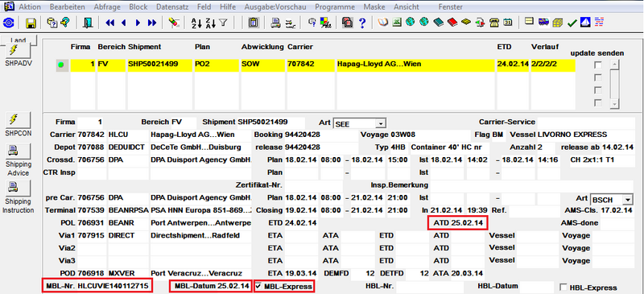644x294 pixels.
Task: Open the Bearbeiten menu
Action: pos(68,7)
